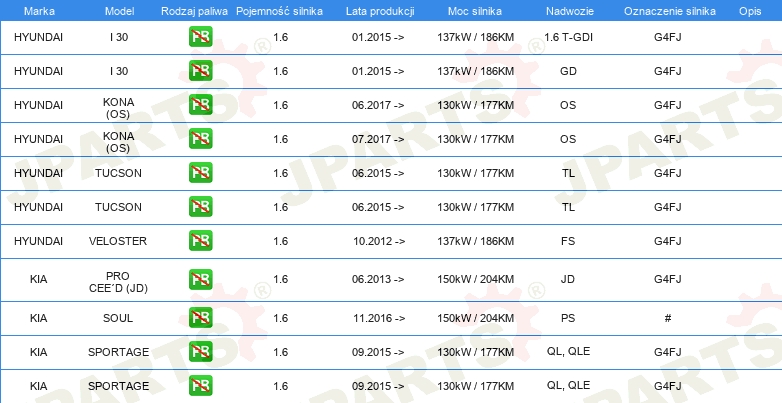Image resolution: width=782 pixels, height=403 pixels.
Task: Click G4FJ in the PRO CEE'D row
Action: point(668,279)
